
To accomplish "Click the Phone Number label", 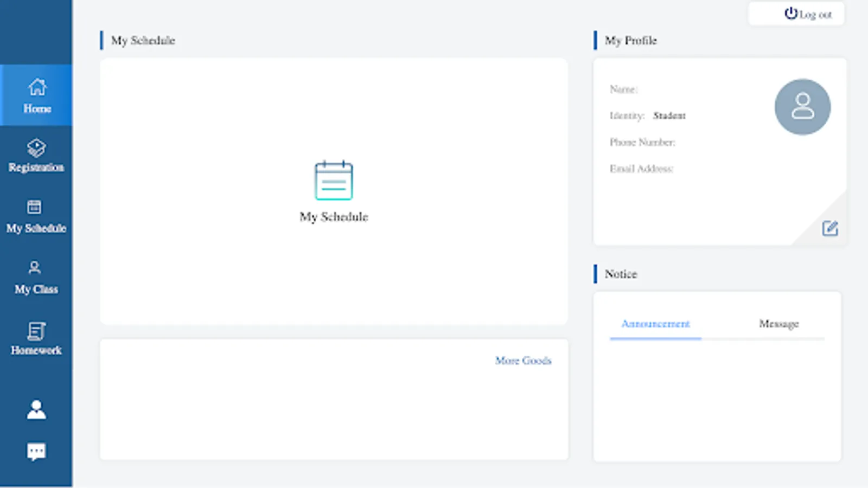I will pos(642,142).
